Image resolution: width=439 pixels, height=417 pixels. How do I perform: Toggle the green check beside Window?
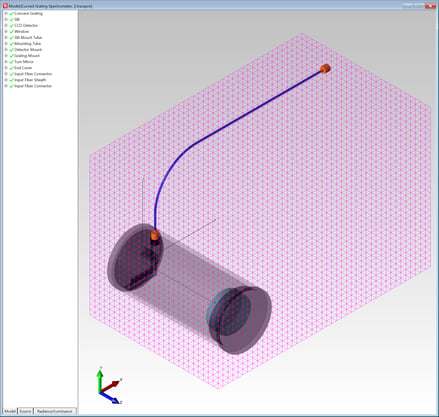pos(12,32)
